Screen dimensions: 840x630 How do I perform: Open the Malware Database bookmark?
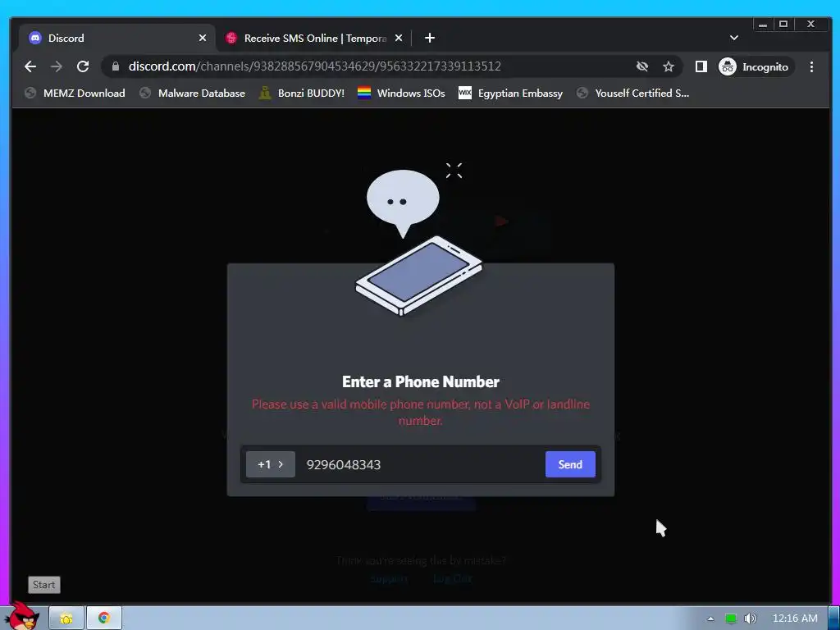(x=192, y=94)
